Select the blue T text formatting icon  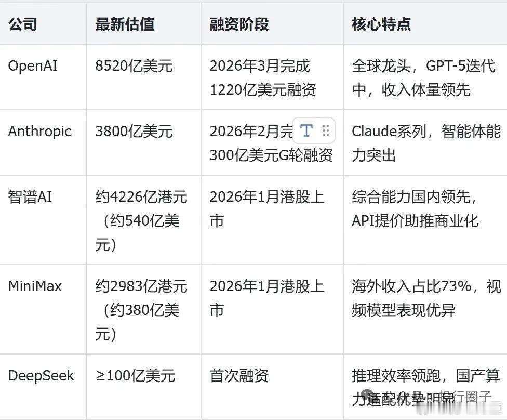pos(306,131)
